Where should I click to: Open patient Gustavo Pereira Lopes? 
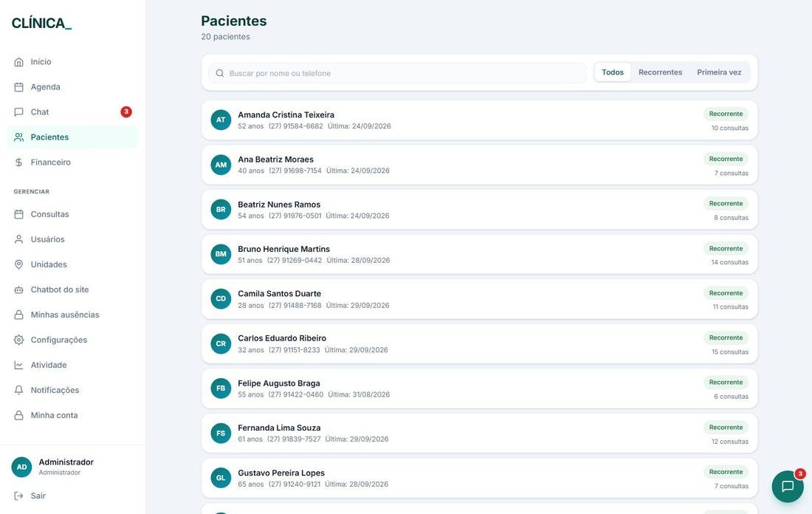pyautogui.click(x=480, y=479)
